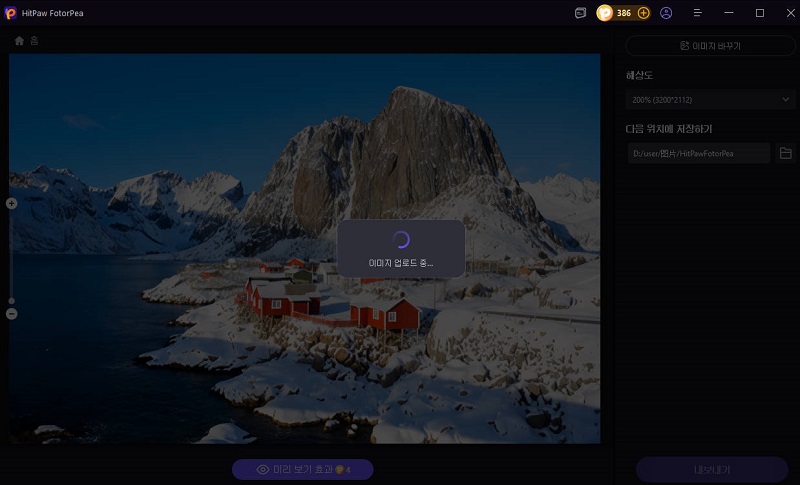Image resolution: width=800 pixels, height=485 pixels.
Task: Browse save location with folder icon
Action: point(786,153)
